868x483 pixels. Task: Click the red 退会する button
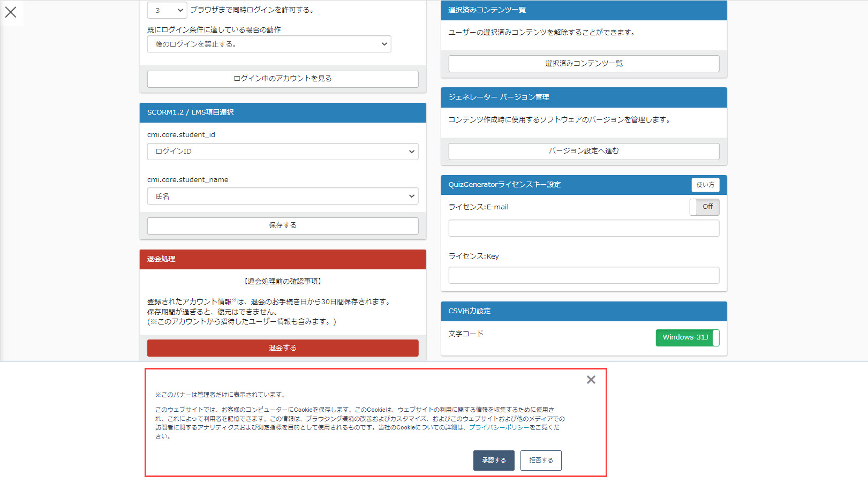pyautogui.click(x=282, y=348)
